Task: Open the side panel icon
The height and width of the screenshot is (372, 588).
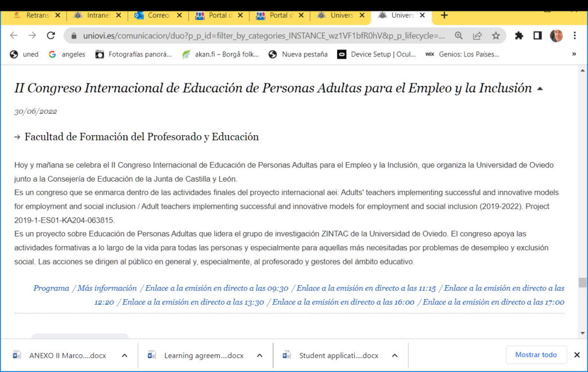Action: [x=537, y=36]
